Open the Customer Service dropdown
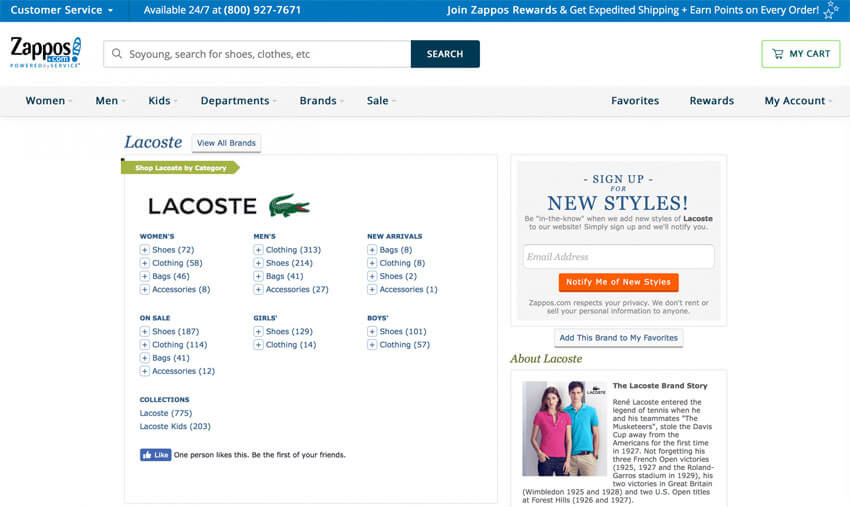The image size is (850, 507). coord(62,10)
